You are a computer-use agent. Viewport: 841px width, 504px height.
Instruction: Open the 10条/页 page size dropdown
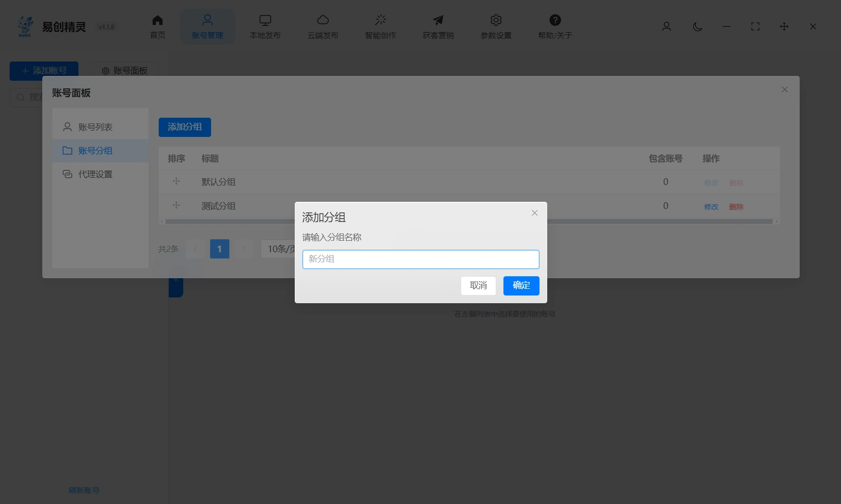click(278, 249)
